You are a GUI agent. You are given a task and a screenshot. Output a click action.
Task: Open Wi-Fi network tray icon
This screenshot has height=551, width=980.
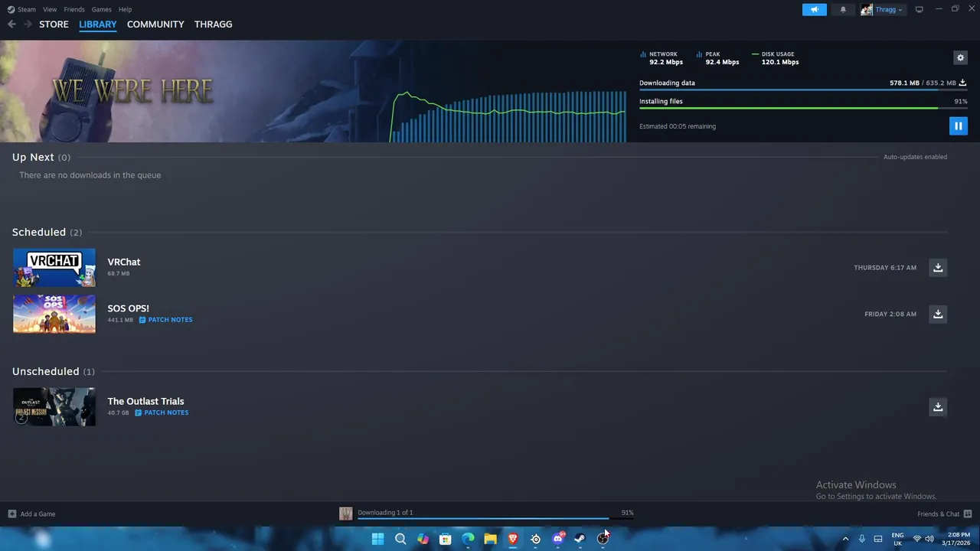pos(917,539)
